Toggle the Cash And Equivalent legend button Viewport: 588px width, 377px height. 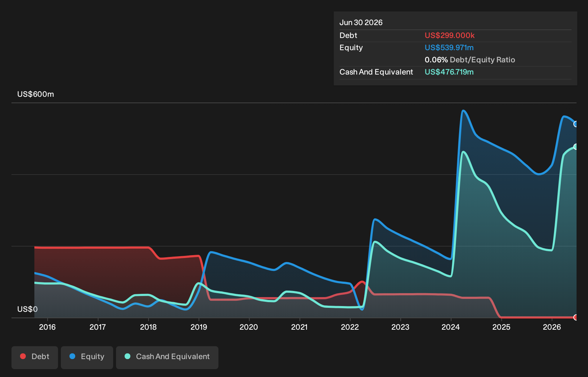pos(167,357)
